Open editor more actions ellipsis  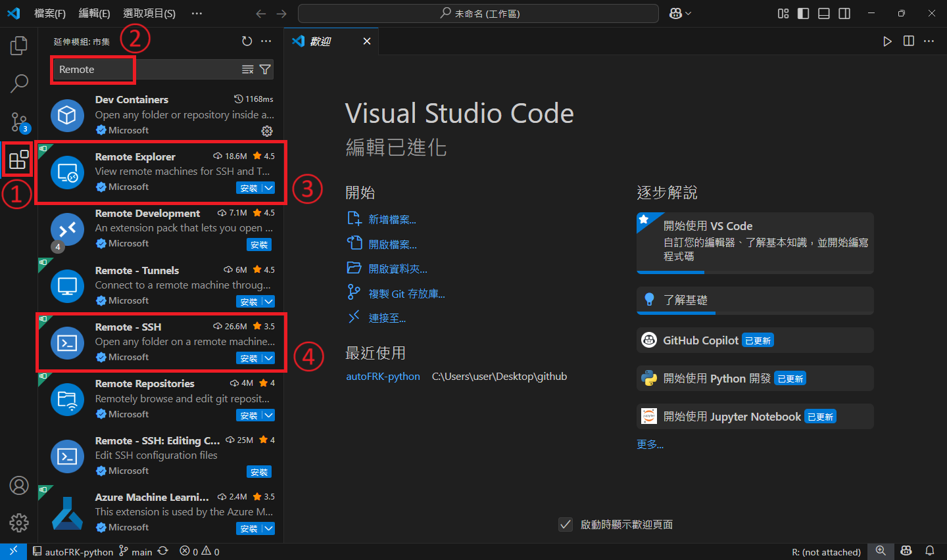tap(929, 41)
